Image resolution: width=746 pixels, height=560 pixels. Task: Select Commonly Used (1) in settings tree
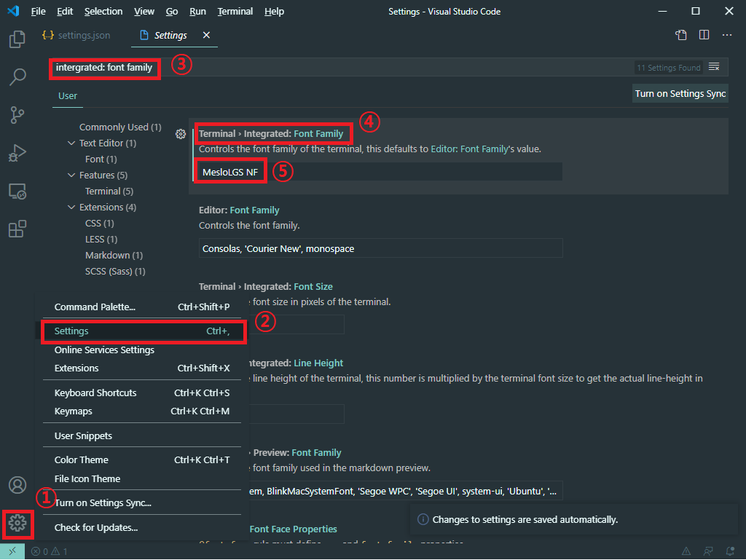(120, 127)
